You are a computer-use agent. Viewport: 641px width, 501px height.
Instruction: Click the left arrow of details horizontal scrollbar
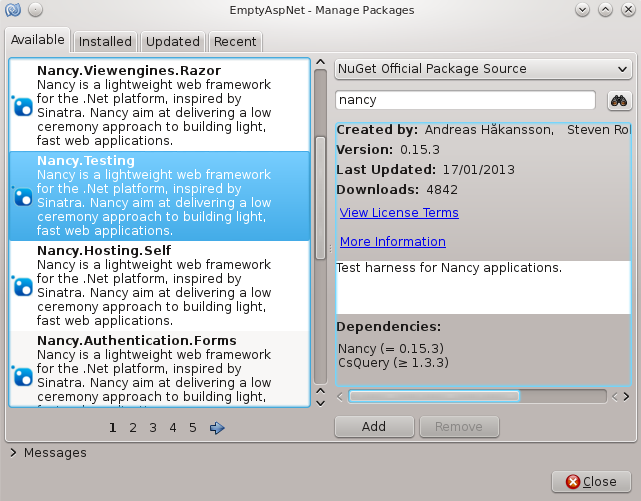(x=340, y=397)
